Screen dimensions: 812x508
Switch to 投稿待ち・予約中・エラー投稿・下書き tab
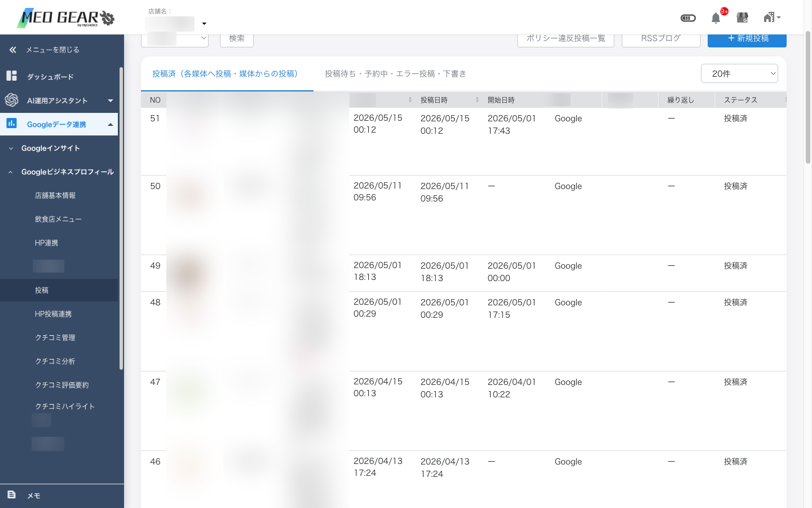[395, 73]
